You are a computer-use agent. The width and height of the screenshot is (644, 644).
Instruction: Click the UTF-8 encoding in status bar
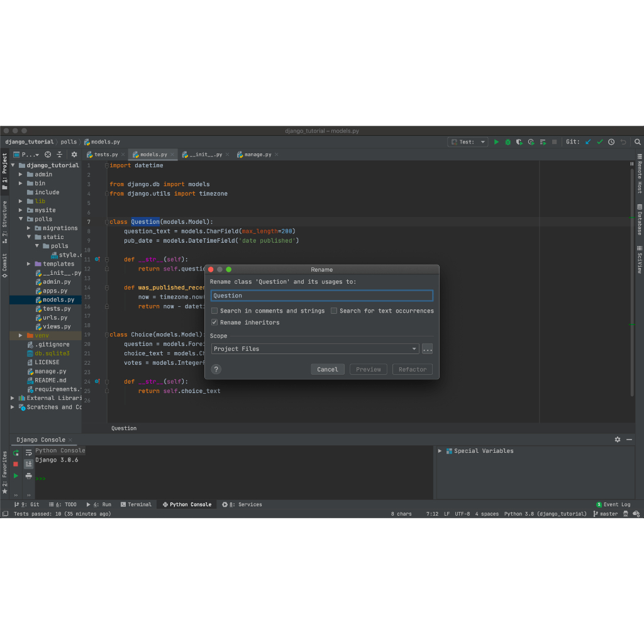click(x=462, y=514)
